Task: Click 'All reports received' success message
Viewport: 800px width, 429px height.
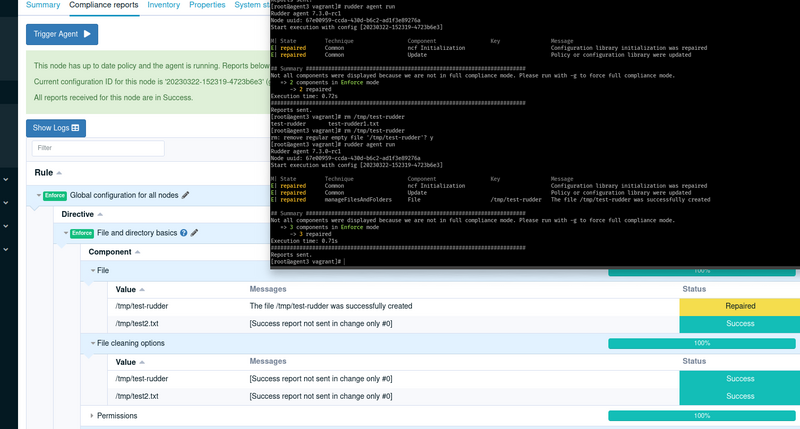Action: (x=113, y=97)
